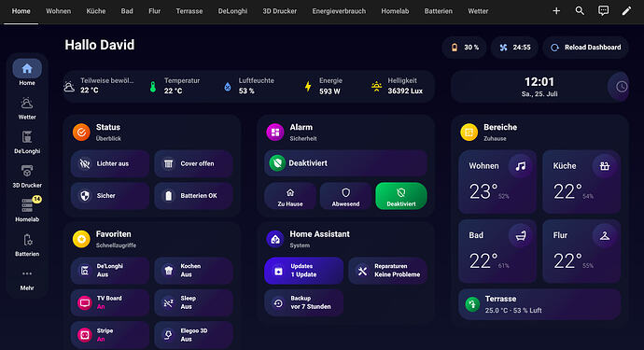The image size is (644, 350).
Task: Toggle the TV Board An switch
Action: coord(110,302)
